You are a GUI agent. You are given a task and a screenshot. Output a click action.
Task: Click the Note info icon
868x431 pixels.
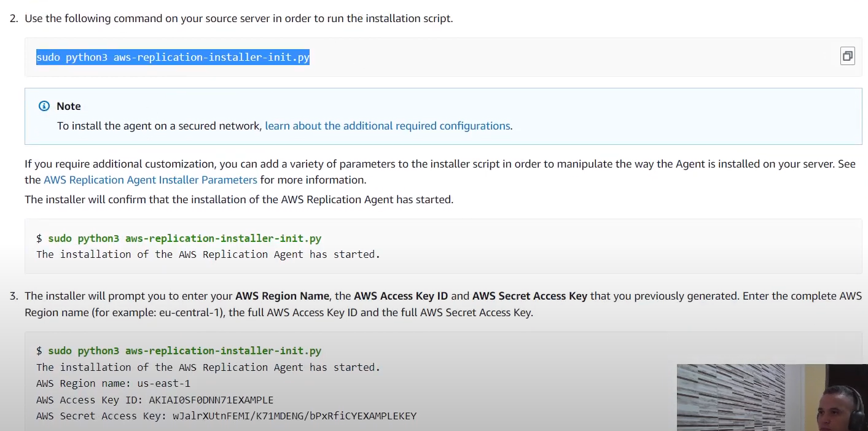[44, 106]
